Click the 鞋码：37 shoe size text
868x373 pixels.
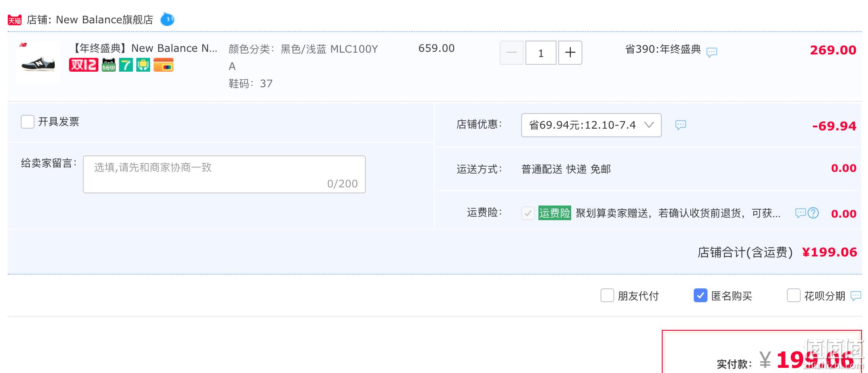251,84
